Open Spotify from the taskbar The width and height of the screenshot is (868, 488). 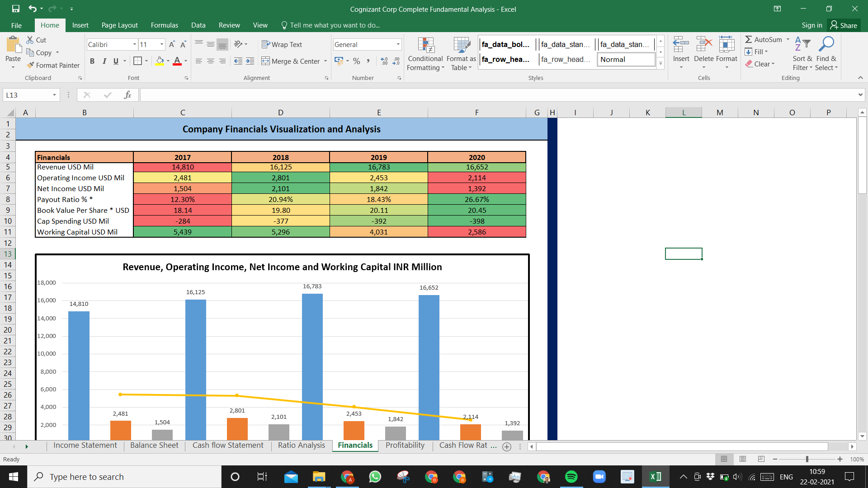pyautogui.click(x=571, y=477)
